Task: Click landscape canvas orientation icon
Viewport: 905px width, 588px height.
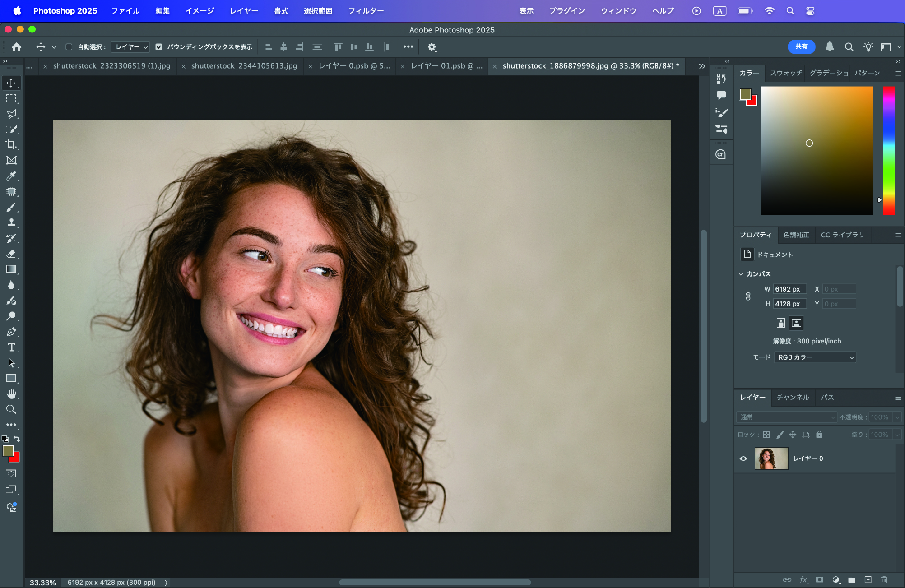Action: tap(796, 323)
